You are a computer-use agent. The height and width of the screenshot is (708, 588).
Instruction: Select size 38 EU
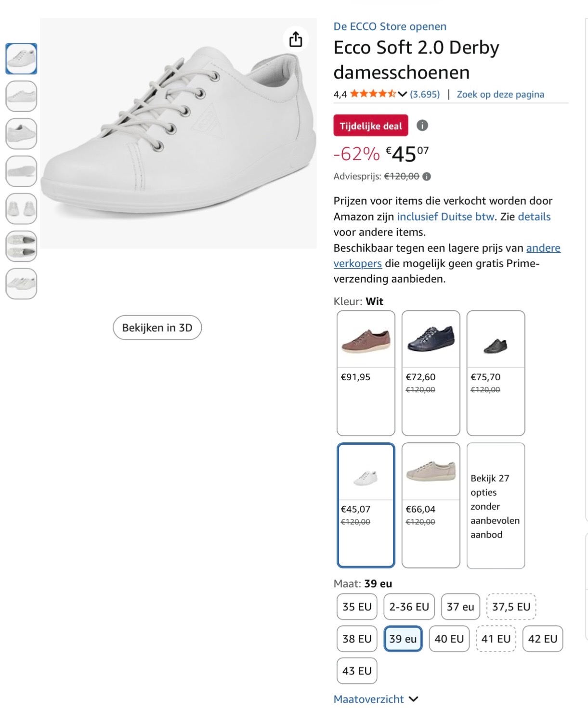pos(357,639)
